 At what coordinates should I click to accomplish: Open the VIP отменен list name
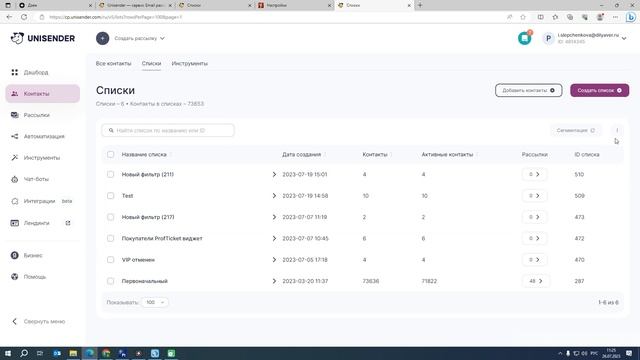click(138, 260)
